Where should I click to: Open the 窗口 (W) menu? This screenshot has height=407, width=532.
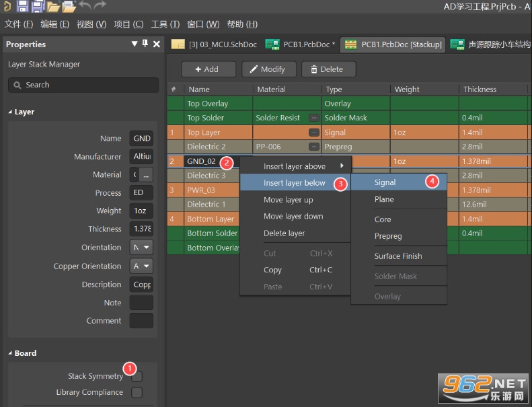(x=203, y=24)
